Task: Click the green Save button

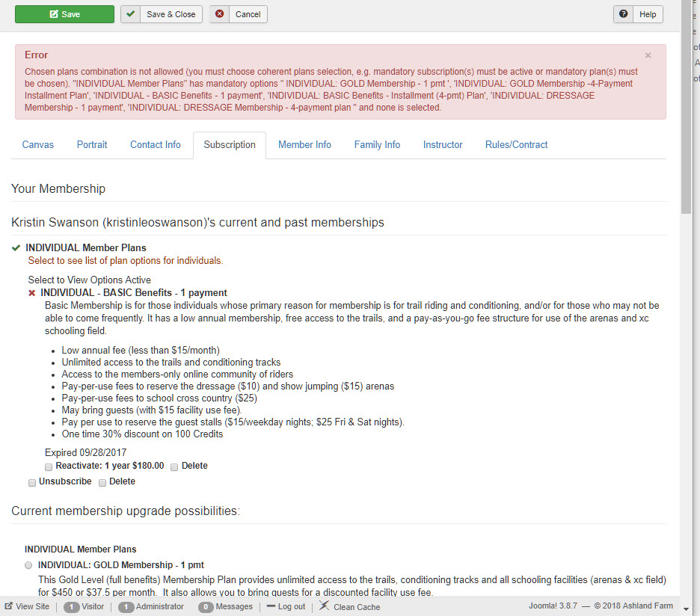Action: (64, 14)
